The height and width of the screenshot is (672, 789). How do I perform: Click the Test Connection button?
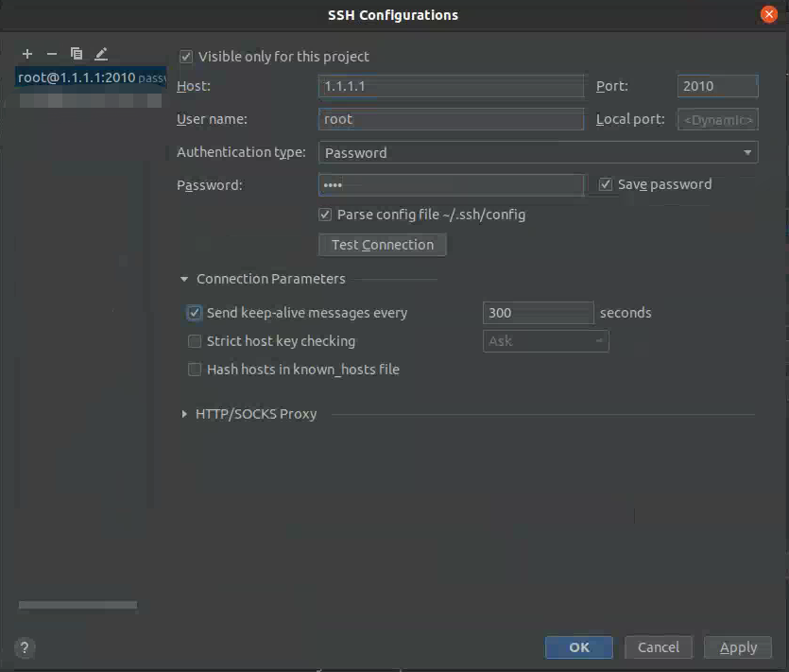(x=383, y=245)
